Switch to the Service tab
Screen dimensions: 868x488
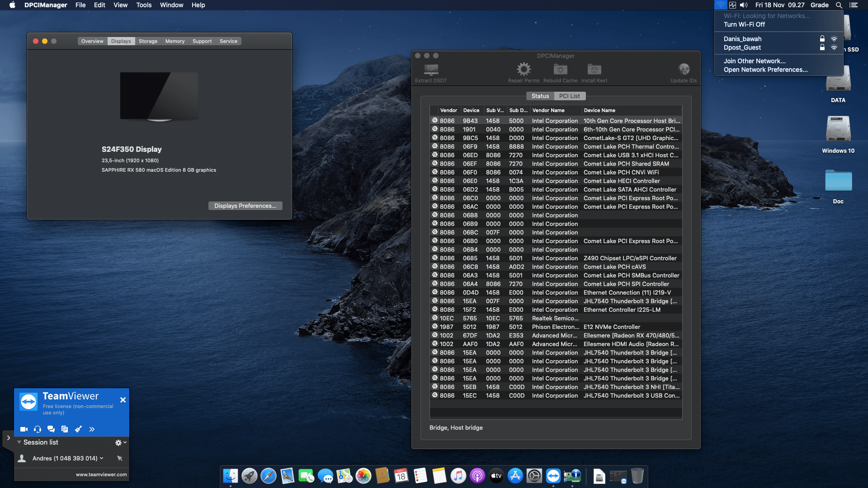[x=228, y=41]
